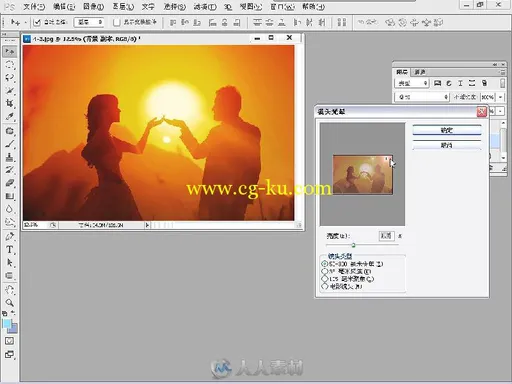Click the brightness slider handle
Image resolution: width=512 pixels, height=384 pixels.
point(353,245)
